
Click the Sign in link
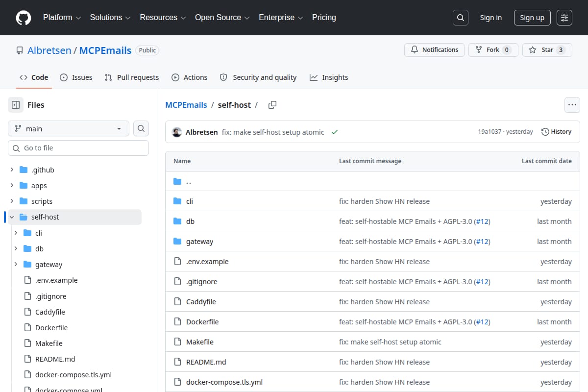[491, 18]
